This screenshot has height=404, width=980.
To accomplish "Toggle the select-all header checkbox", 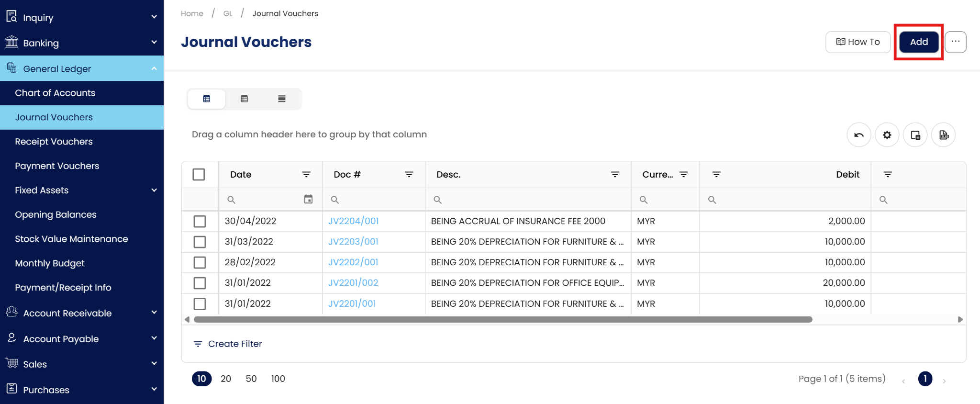I will [199, 175].
